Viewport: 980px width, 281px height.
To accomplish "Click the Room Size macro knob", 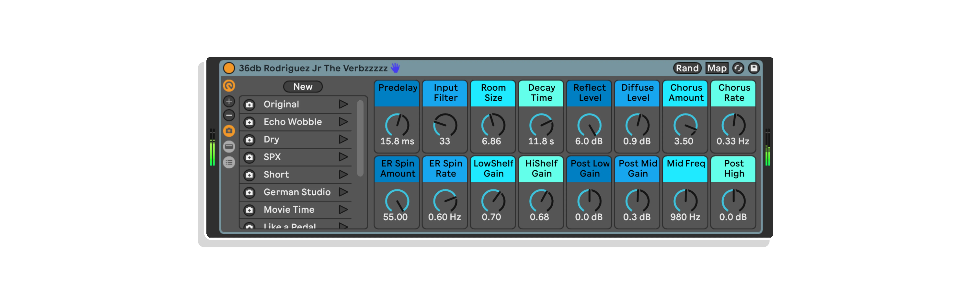I will tap(493, 125).
